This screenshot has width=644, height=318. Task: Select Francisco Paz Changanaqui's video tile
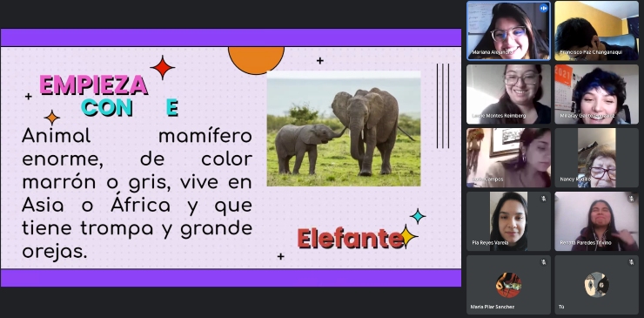click(x=596, y=30)
